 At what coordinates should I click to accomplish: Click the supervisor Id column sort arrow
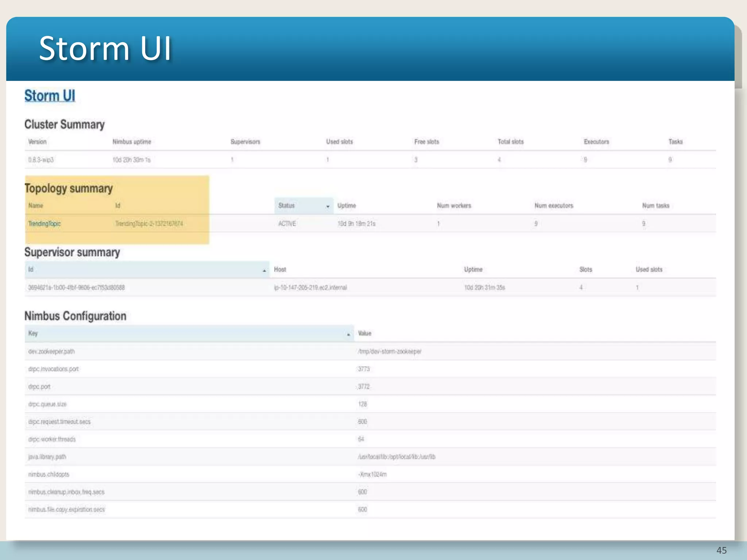[x=264, y=271]
